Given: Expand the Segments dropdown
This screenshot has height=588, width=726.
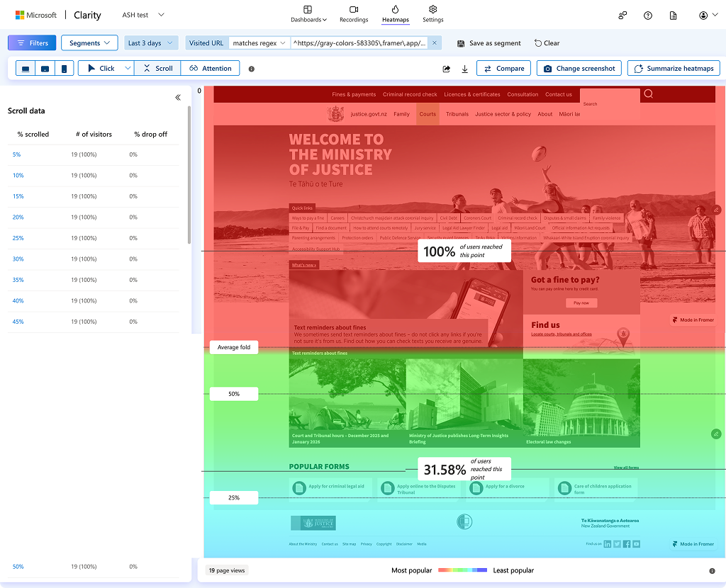Looking at the screenshot, I should [89, 43].
